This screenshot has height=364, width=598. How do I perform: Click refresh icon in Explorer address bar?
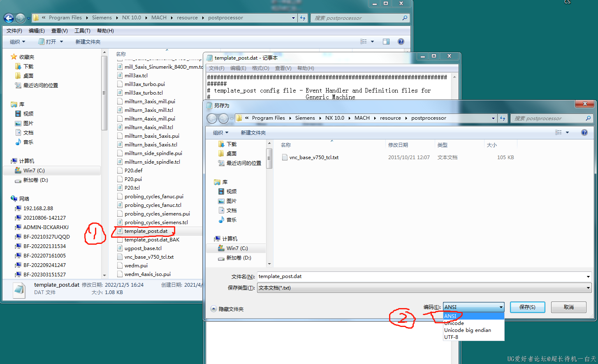click(303, 18)
